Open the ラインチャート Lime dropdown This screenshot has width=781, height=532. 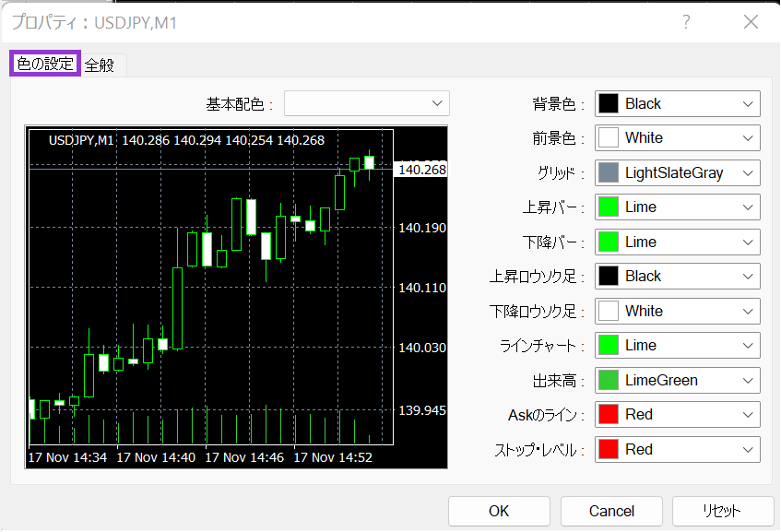click(678, 345)
